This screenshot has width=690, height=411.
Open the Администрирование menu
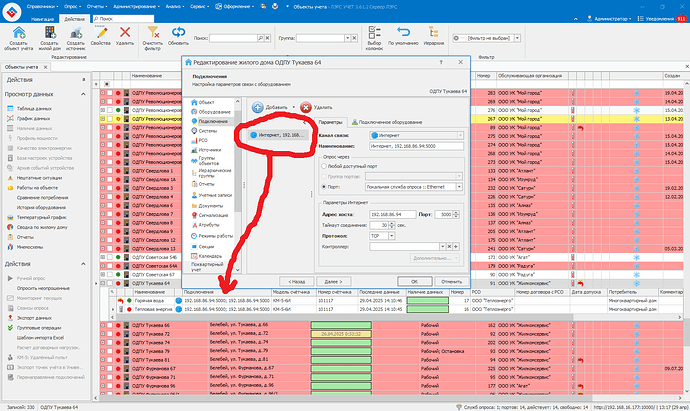pos(135,7)
